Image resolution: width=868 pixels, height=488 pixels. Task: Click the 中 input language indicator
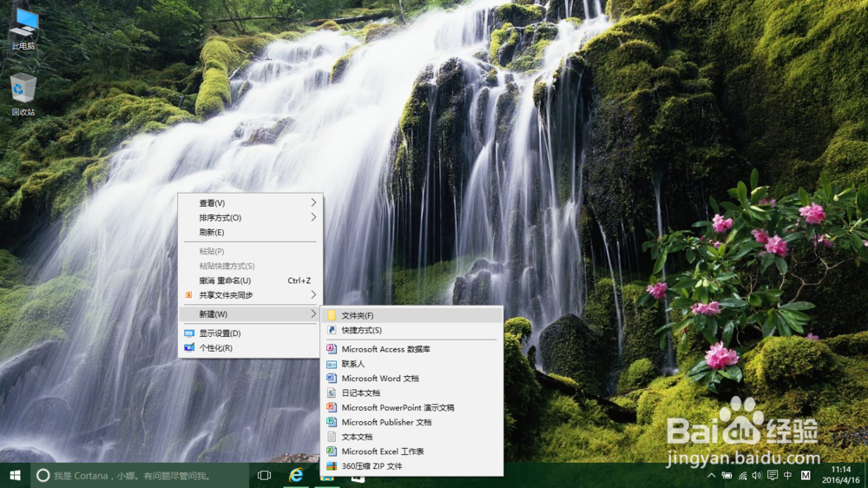(x=788, y=475)
